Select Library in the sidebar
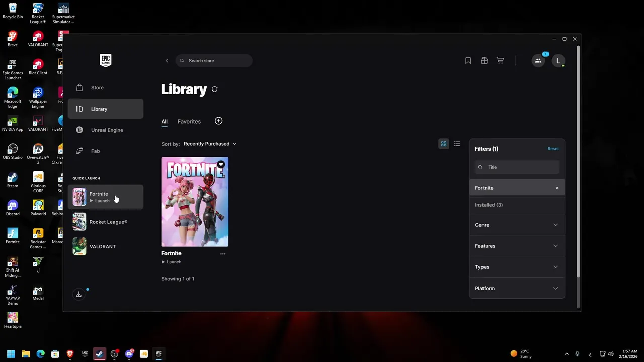 [106, 109]
